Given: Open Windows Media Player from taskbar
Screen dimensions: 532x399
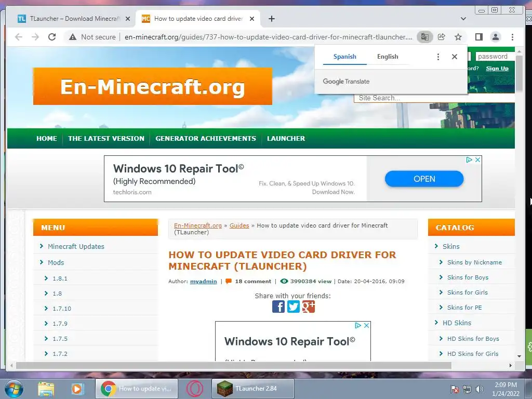Looking at the screenshot, I should tap(77, 389).
